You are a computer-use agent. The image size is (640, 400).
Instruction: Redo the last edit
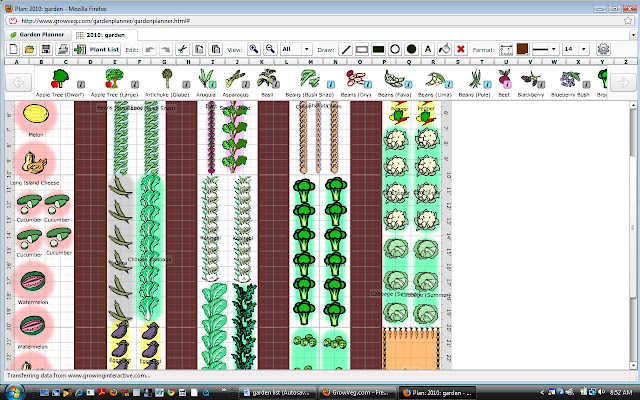[166, 49]
